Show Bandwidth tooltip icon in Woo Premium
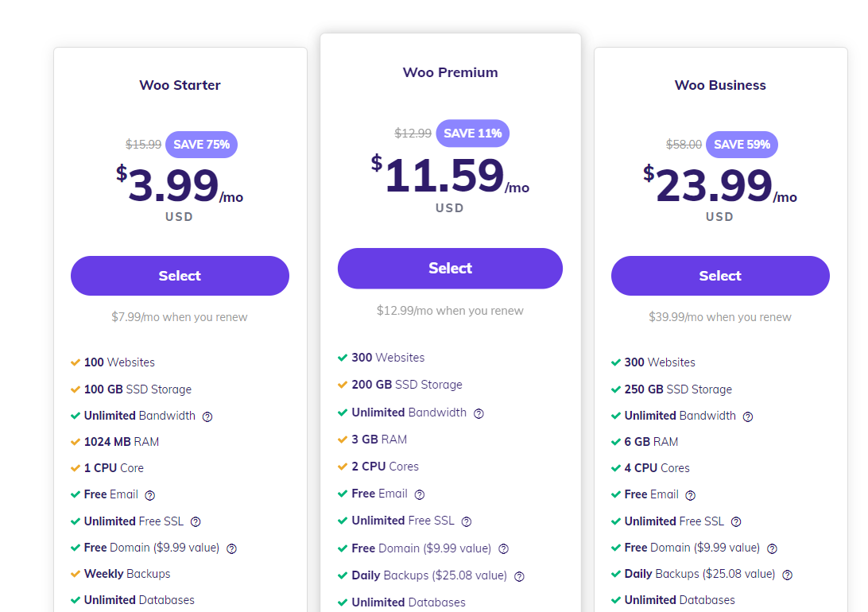Image resolution: width=868 pixels, height=612 pixels. coord(479,413)
